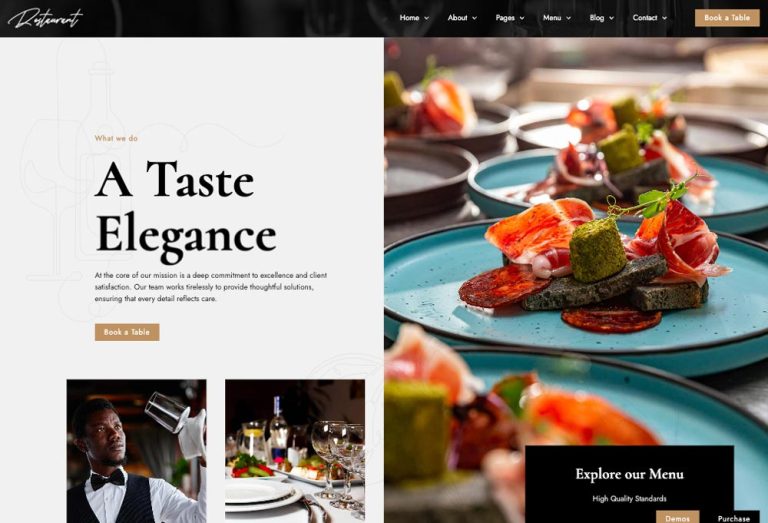Expand the About dropdown arrow
This screenshot has width=768, height=523.
pos(475,18)
